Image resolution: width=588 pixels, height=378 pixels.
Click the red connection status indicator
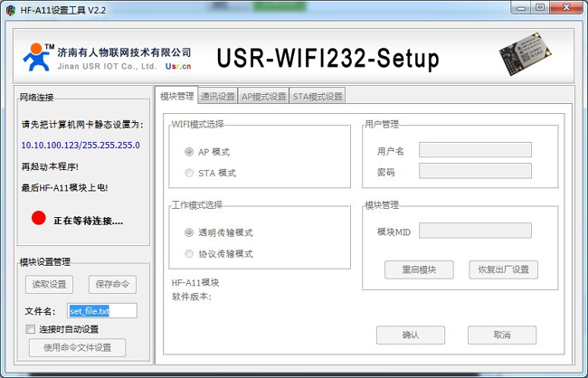[x=38, y=219]
